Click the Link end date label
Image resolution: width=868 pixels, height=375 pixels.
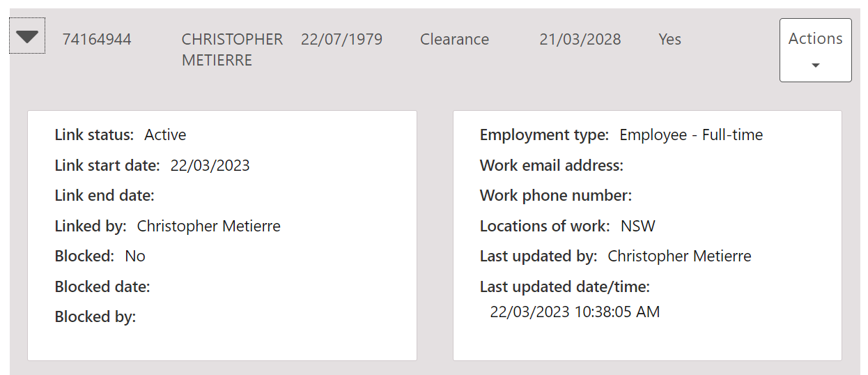tap(104, 196)
